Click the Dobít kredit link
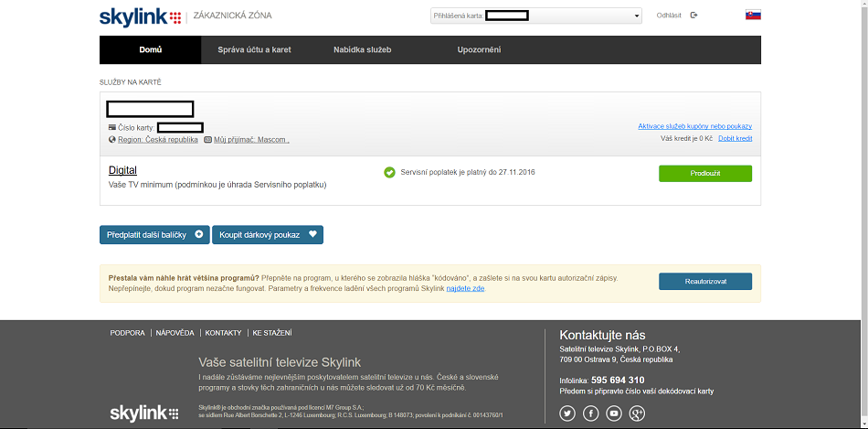The height and width of the screenshot is (429, 868). click(736, 138)
